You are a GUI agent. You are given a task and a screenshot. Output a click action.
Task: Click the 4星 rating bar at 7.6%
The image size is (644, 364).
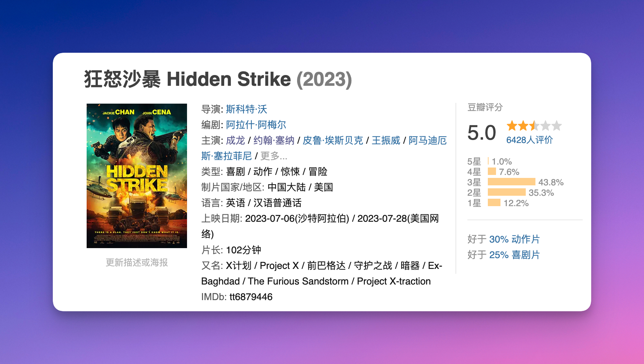(492, 172)
